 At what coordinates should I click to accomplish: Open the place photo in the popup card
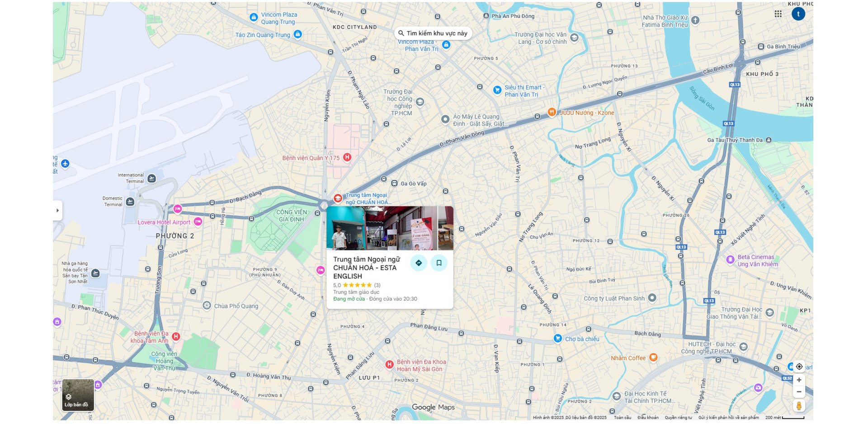390,228
